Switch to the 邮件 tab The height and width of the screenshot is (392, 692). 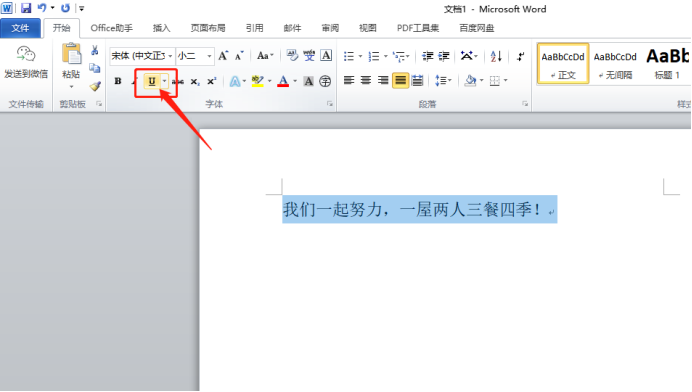(x=292, y=28)
